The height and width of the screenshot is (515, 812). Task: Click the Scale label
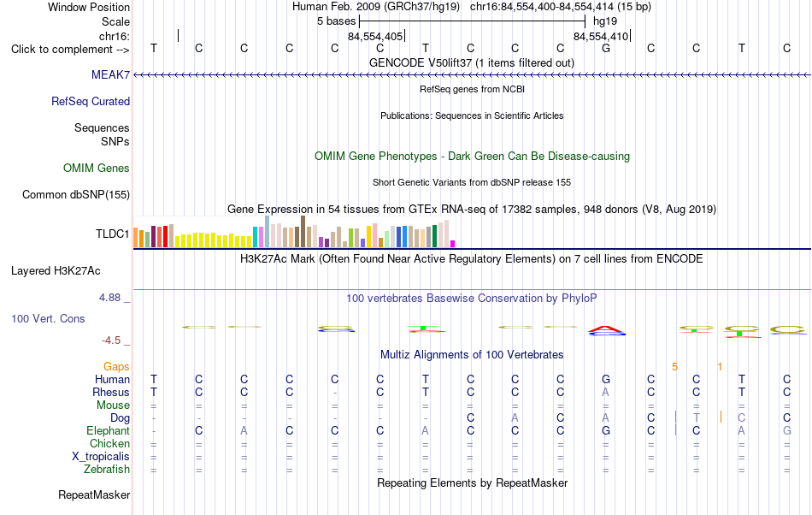[115, 21]
